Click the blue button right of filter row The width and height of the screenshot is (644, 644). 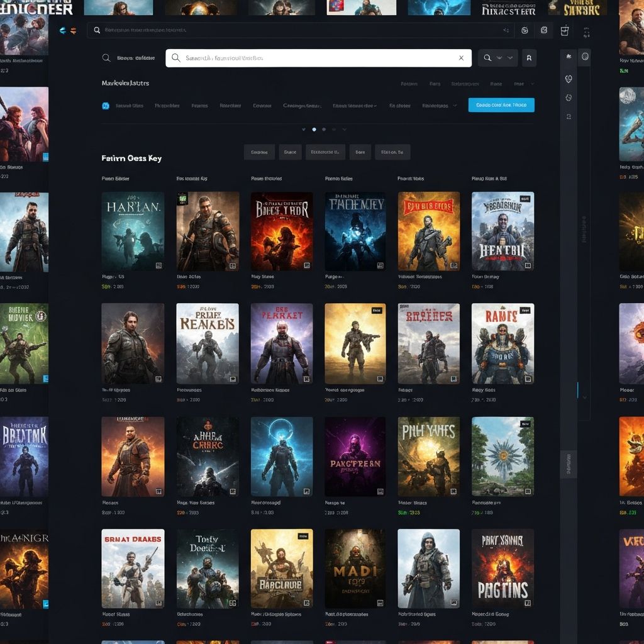tap(501, 105)
